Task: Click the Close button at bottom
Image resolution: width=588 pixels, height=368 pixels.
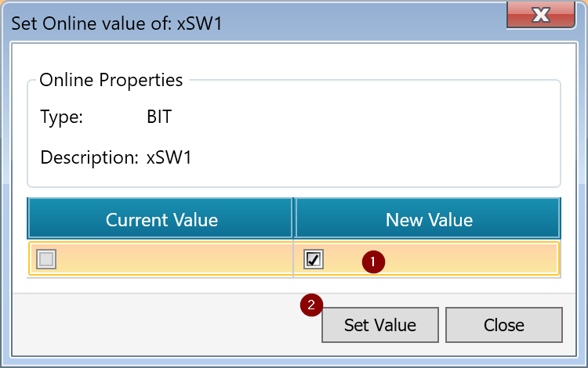Action: tap(503, 325)
